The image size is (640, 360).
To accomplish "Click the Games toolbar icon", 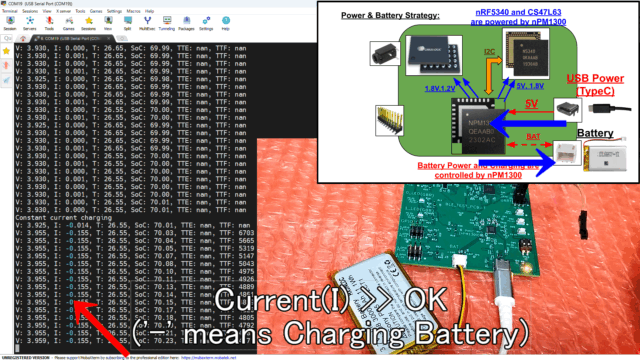I will click(x=69, y=23).
